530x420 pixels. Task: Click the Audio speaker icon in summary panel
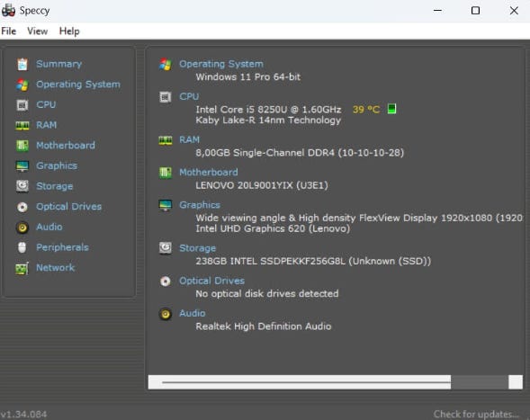click(166, 314)
